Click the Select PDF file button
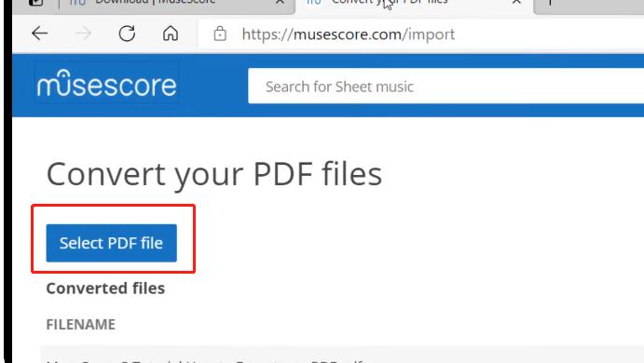The image size is (644, 363). (111, 243)
